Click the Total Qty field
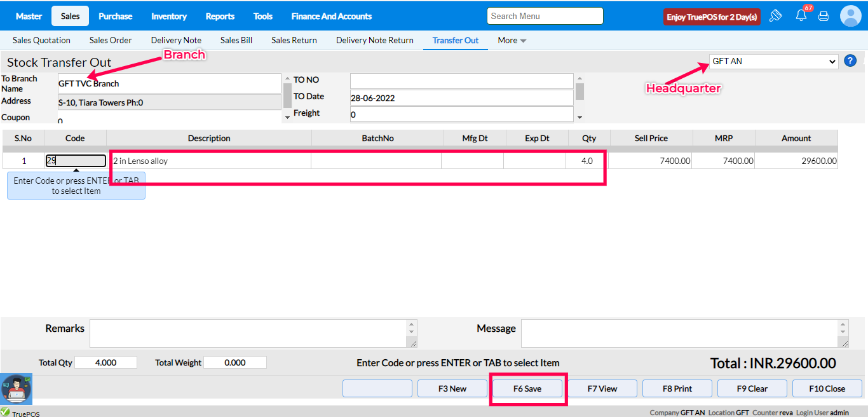 (x=105, y=362)
